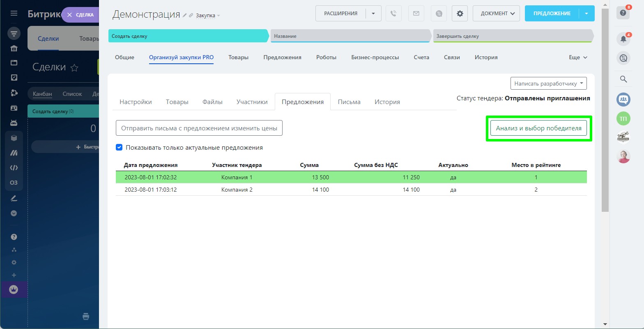
Task: Open the ДОКУМЕНТ dropdown
Action: [x=496, y=14]
